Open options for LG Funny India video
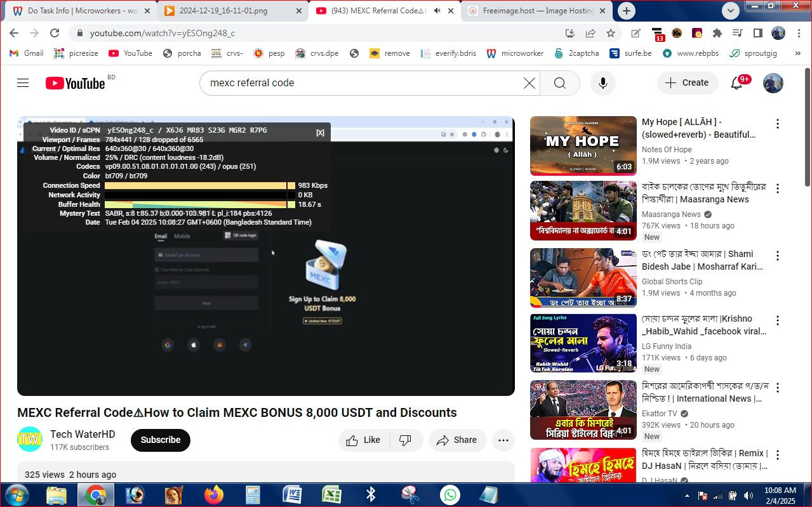The width and height of the screenshot is (812, 507). tap(777, 320)
